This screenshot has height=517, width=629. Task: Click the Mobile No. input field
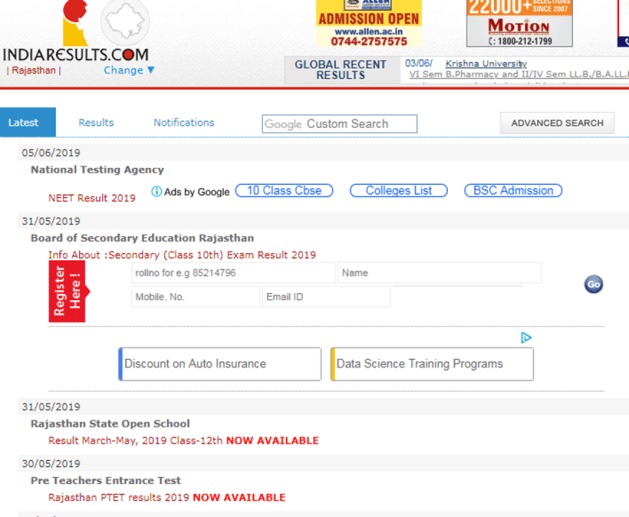[193, 297]
